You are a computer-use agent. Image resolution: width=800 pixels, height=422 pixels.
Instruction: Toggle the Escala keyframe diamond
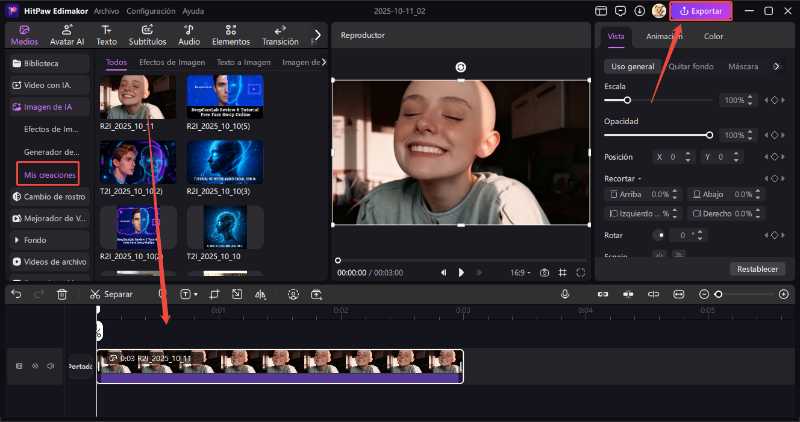click(x=773, y=101)
